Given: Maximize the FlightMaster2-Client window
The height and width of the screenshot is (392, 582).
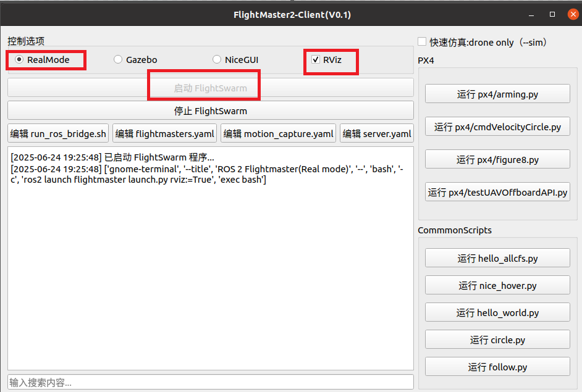Looking at the screenshot, I should click(x=552, y=14).
